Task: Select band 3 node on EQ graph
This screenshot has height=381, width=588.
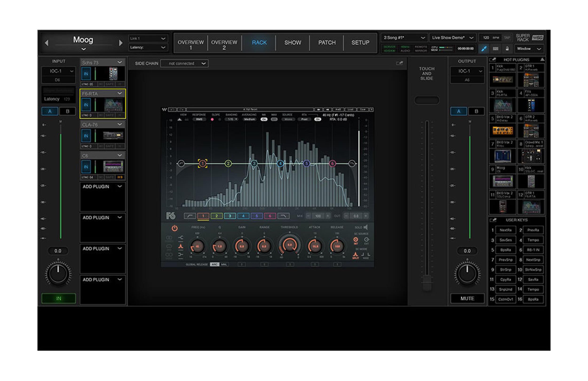Action: 254,163
